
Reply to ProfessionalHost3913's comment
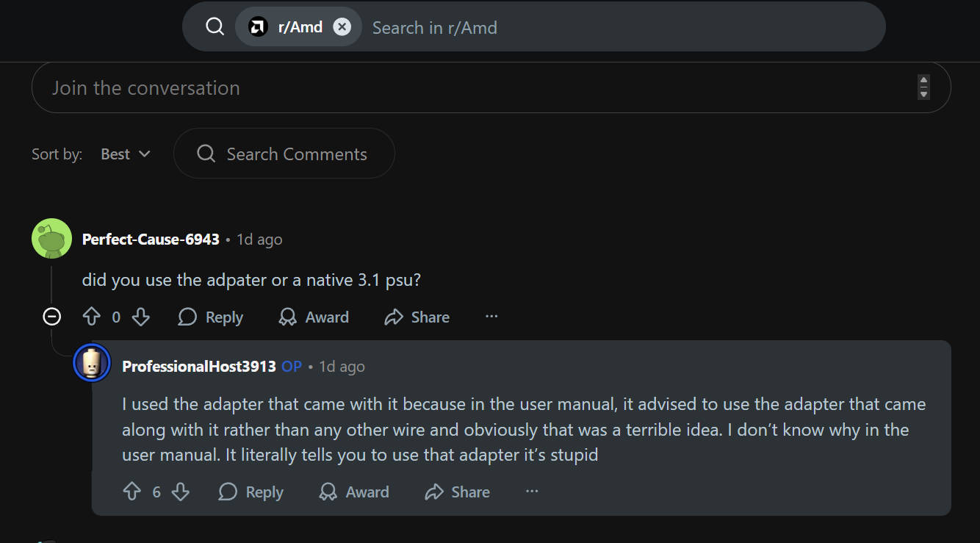coord(251,492)
